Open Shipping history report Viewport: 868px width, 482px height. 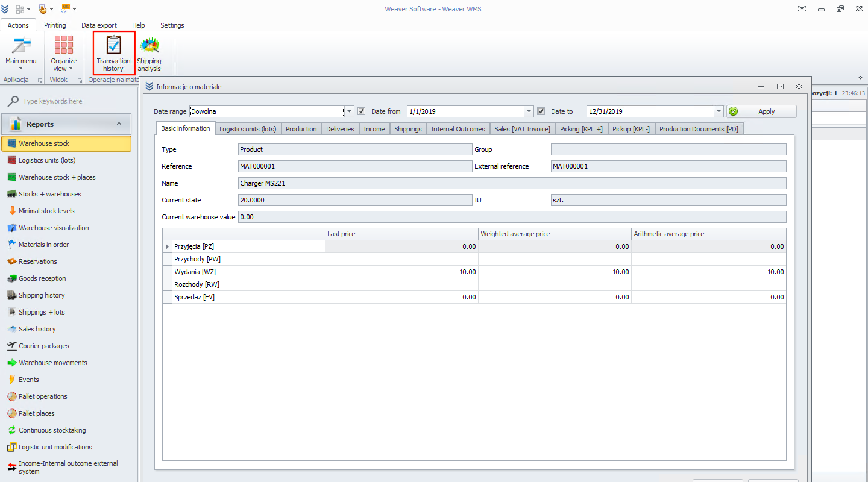tap(66, 295)
